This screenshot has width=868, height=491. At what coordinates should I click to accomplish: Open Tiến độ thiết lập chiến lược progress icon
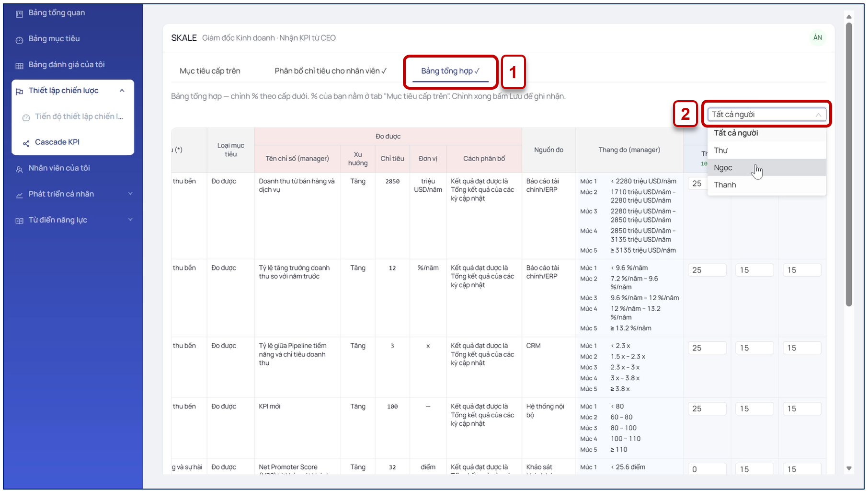(x=26, y=117)
